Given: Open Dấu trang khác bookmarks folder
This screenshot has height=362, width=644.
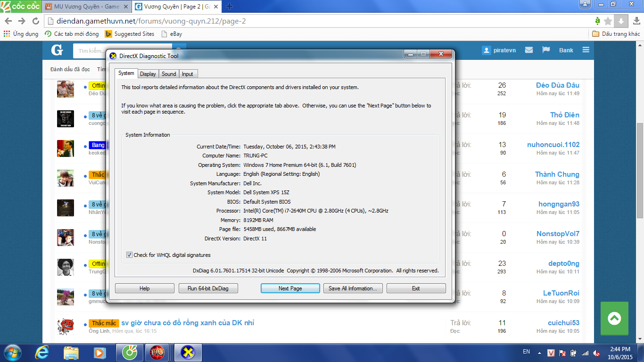Looking at the screenshot, I should [x=616, y=34].
